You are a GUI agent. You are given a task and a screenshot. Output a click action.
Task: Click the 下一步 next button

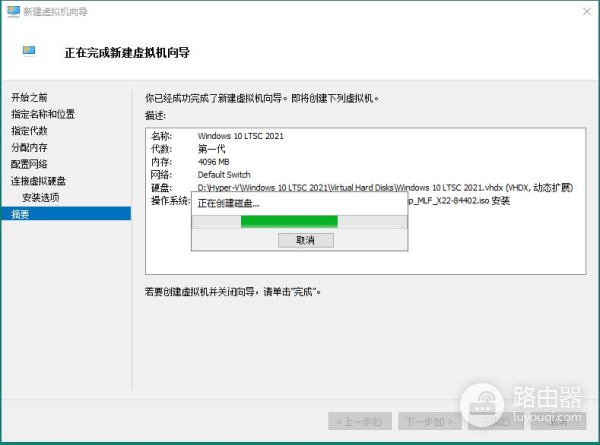pyautogui.click(x=430, y=421)
